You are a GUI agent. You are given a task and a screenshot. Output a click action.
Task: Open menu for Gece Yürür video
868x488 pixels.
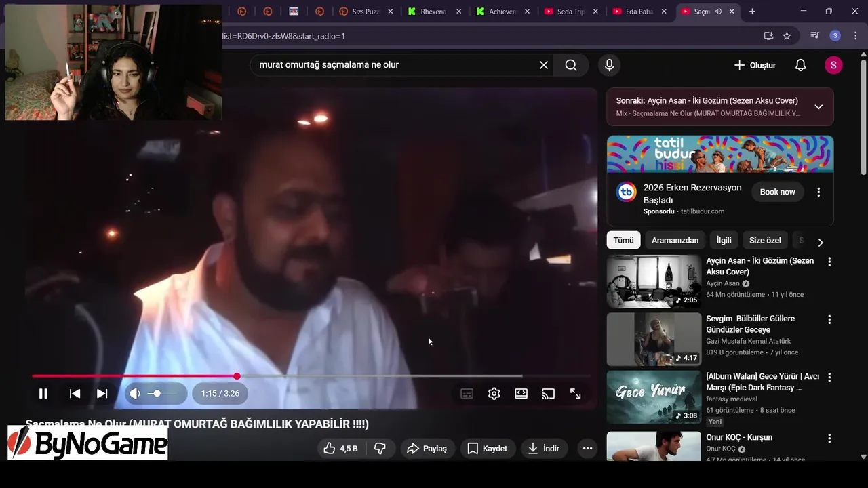click(x=829, y=377)
